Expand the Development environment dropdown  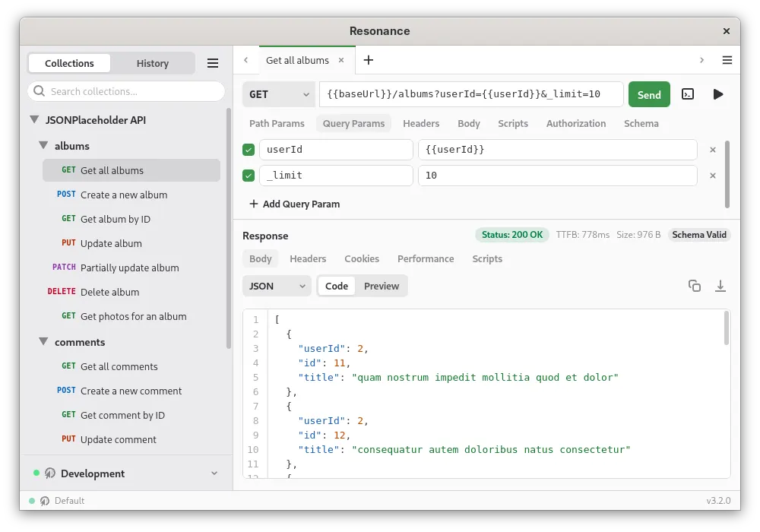214,473
